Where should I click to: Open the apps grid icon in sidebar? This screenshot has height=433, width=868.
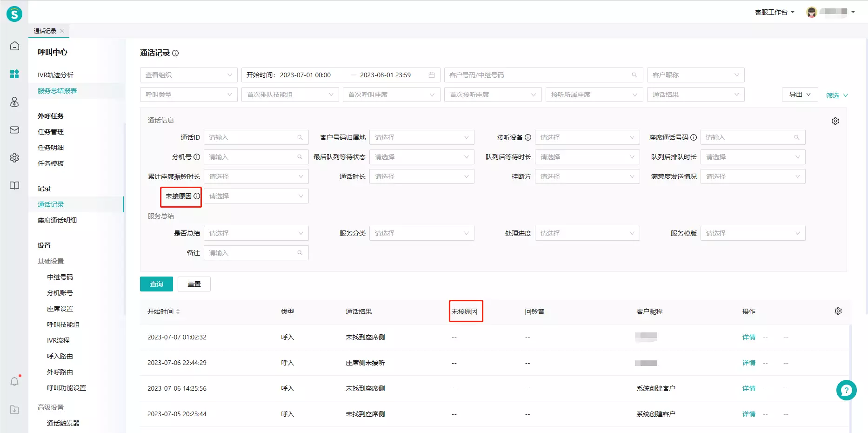coord(14,74)
